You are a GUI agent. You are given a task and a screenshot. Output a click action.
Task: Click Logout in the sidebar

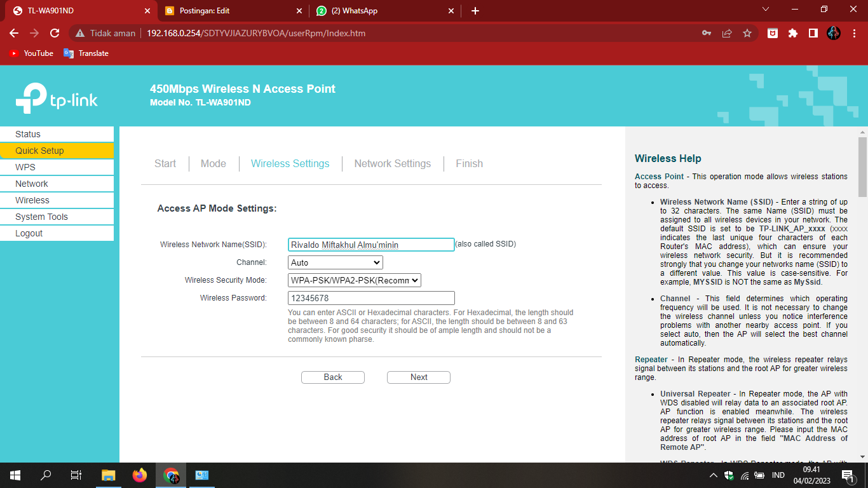(x=57, y=233)
